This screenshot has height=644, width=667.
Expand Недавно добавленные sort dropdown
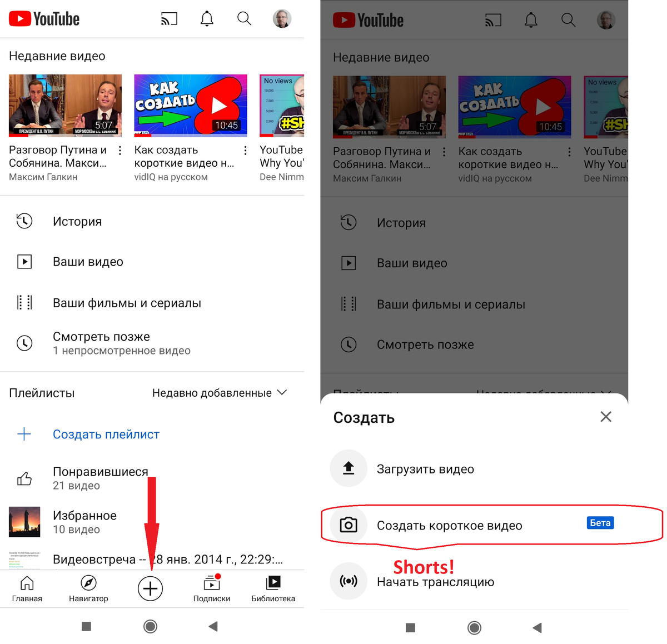tap(220, 393)
